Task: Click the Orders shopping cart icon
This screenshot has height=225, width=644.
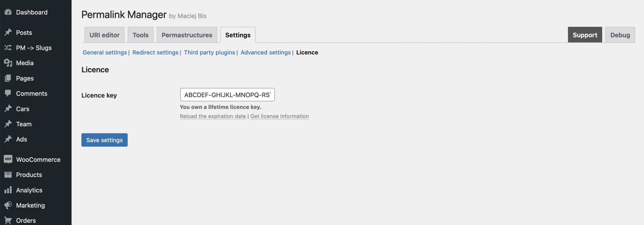Action: pyautogui.click(x=8, y=220)
